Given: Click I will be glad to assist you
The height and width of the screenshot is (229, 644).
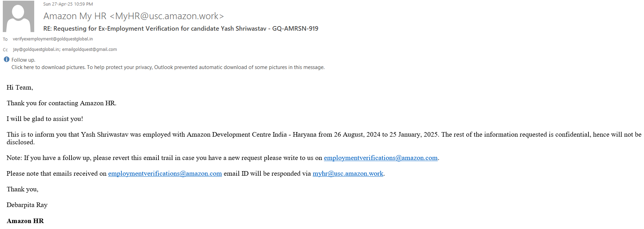Looking at the screenshot, I should pos(45,119).
